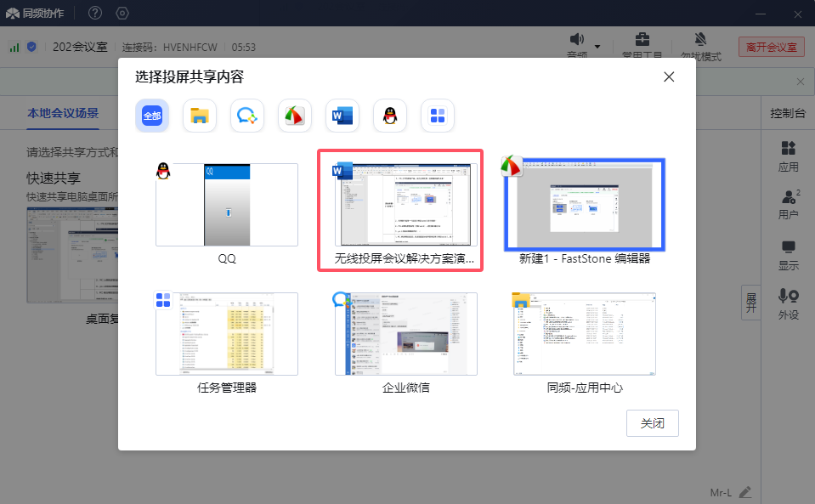Close the share content dialog with X
Viewport: 815px width, 504px height.
pyautogui.click(x=669, y=76)
